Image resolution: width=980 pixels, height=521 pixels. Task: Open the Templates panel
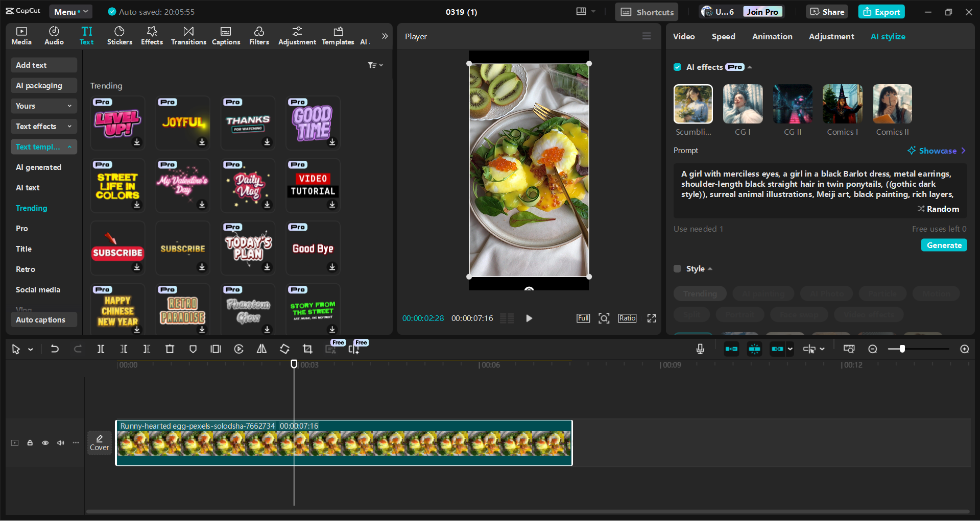coord(338,35)
